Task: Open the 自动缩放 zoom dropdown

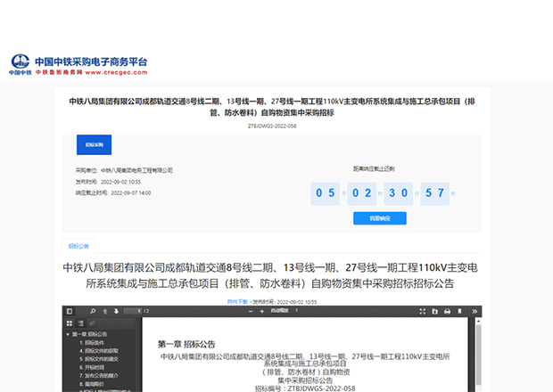Action: (285, 311)
